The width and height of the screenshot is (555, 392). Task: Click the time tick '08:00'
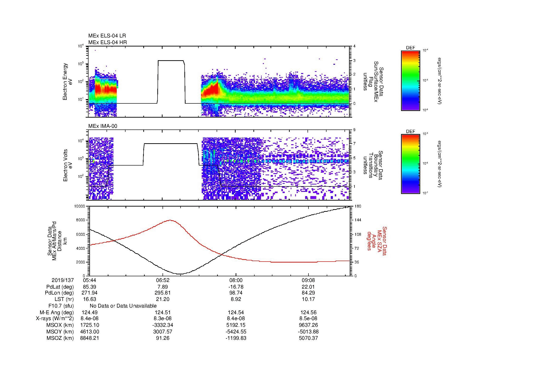(x=236, y=280)
